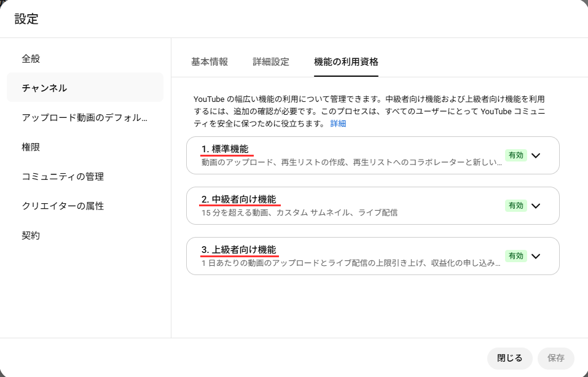Expand the 中級者向け機能 chevron arrow
Screen dimensions: 588x377
pyautogui.click(x=536, y=206)
